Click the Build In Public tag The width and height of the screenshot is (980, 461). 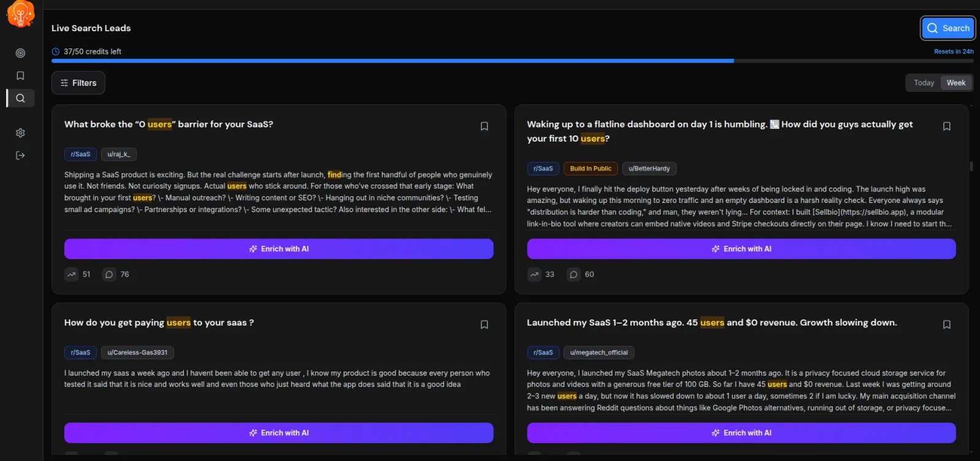pyautogui.click(x=590, y=169)
